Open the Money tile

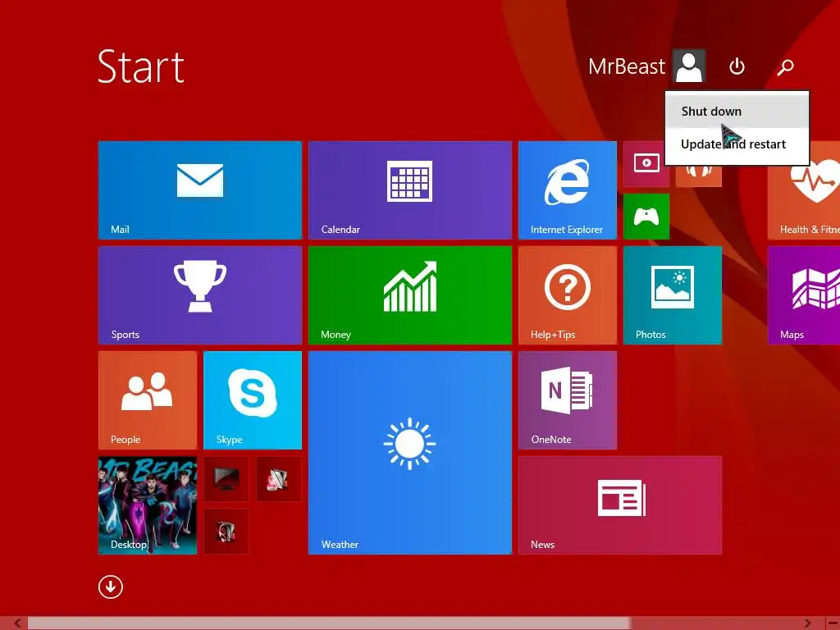coord(410,295)
